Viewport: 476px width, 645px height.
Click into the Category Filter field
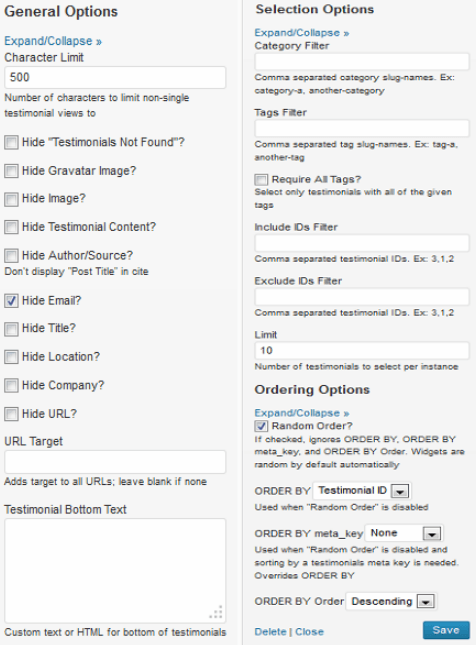coord(362,62)
